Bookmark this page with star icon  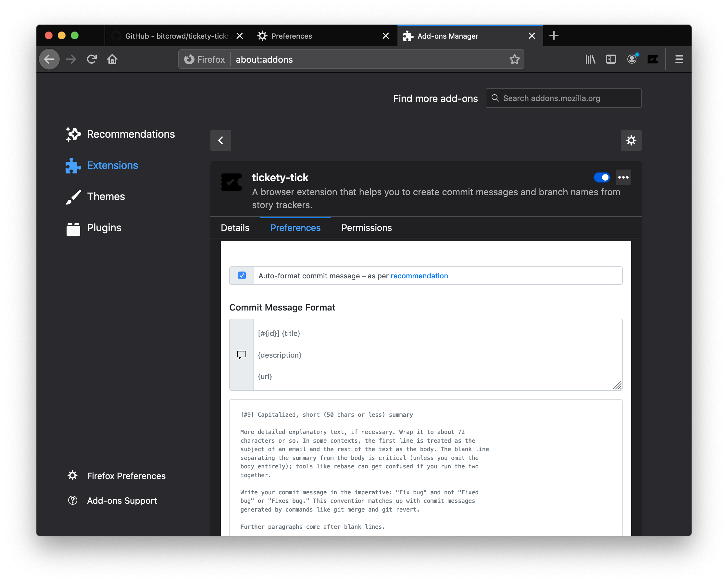point(514,59)
